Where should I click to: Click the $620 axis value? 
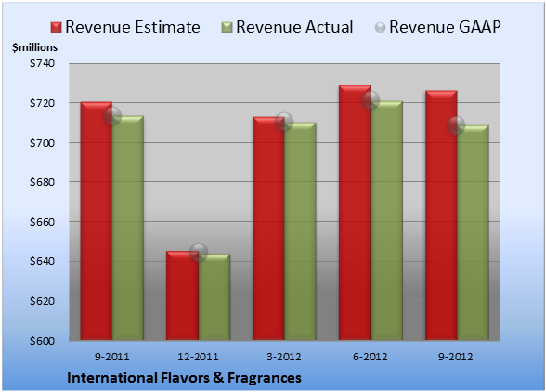[x=42, y=301]
